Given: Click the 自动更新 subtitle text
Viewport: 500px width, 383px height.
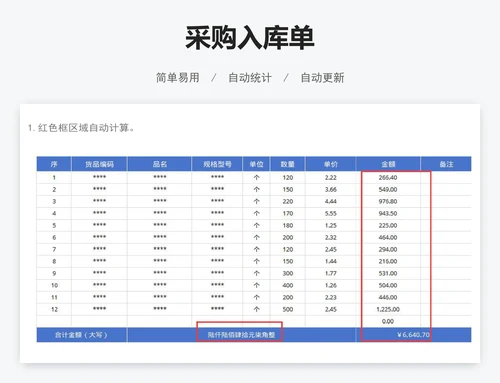Looking at the screenshot, I should click(322, 78).
